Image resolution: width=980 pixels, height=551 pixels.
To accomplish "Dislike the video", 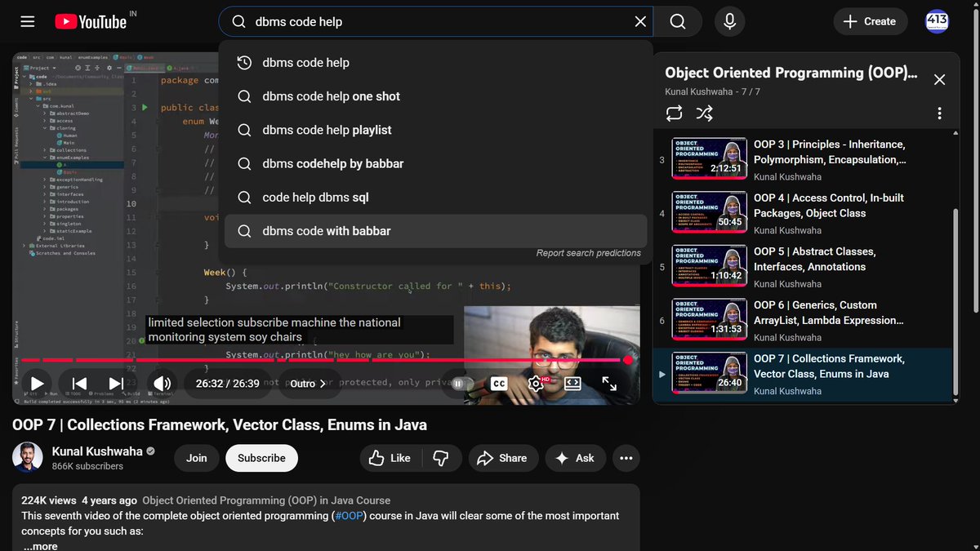I will point(441,458).
